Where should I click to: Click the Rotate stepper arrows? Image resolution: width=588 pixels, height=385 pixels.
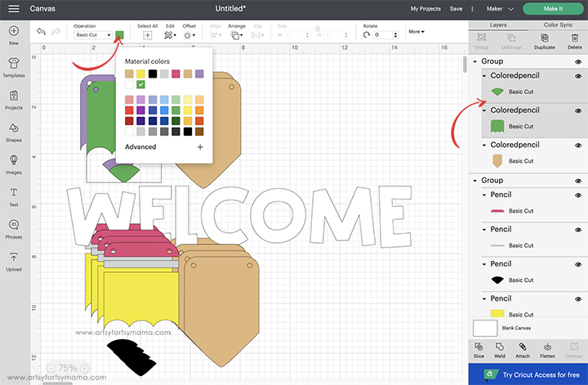[395, 35]
